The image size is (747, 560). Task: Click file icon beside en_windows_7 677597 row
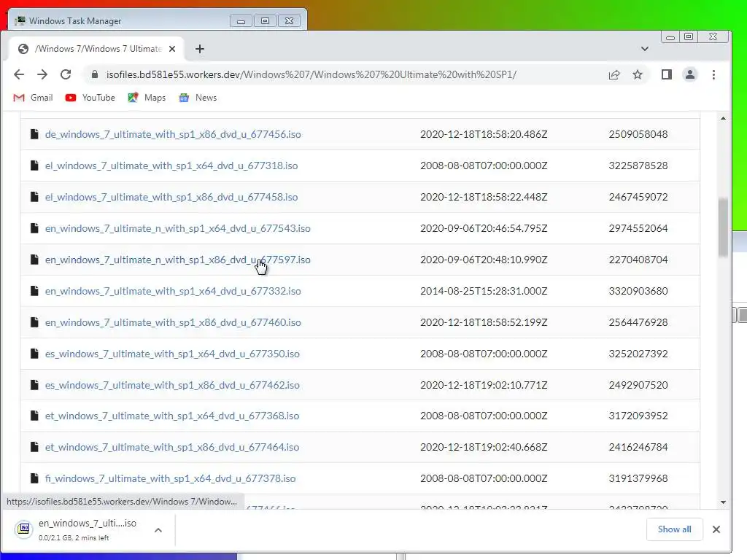click(34, 260)
